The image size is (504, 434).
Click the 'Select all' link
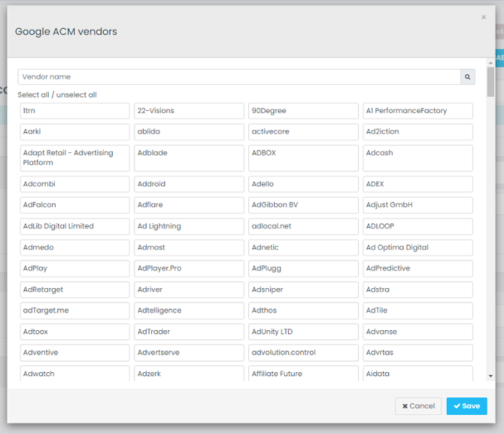pyautogui.click(x=34, y=96)
